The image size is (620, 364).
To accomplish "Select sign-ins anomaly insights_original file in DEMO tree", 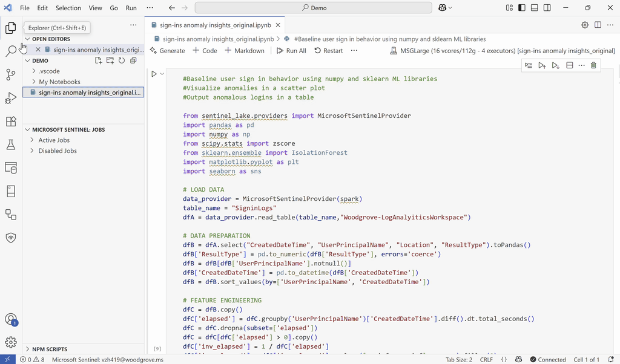I will pos(84,93).
